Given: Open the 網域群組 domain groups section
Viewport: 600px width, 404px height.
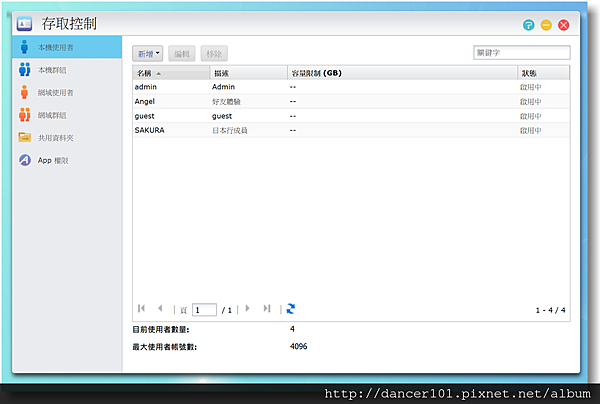Looking at the screenshot, I should coord(67,115).
